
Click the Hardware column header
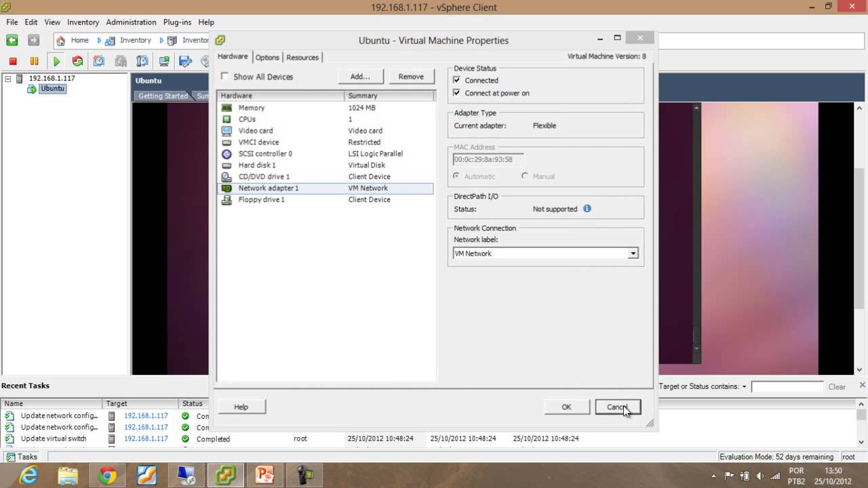(x=281, y=96)
